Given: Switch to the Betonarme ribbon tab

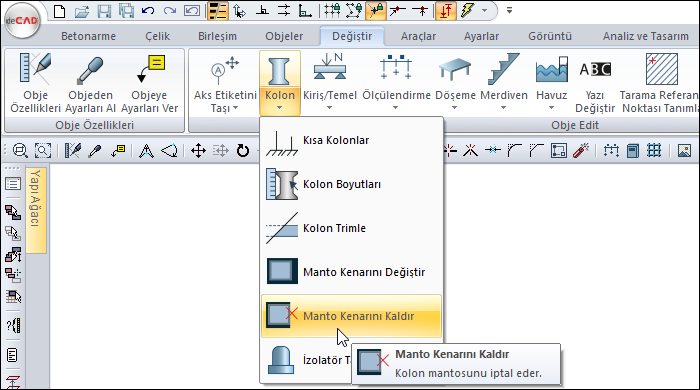Looking at the screenshot, I should 88,36.
